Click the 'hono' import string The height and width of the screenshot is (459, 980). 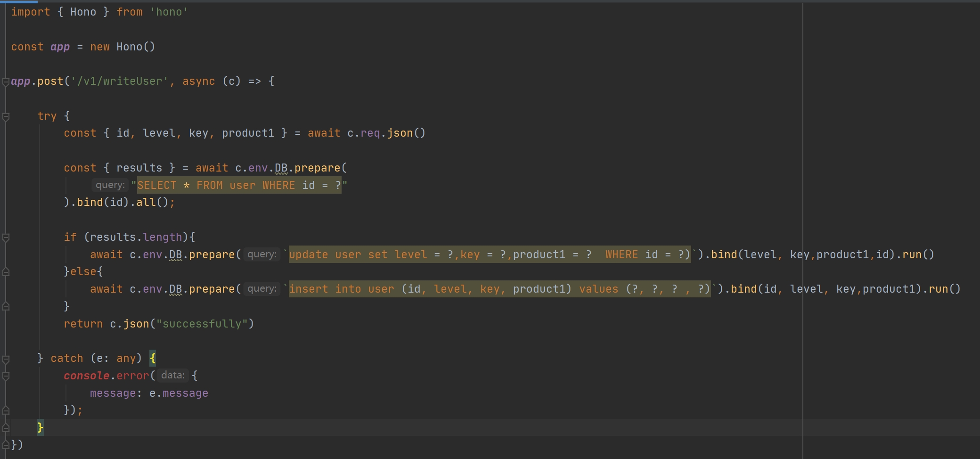(x=169, y=12)
